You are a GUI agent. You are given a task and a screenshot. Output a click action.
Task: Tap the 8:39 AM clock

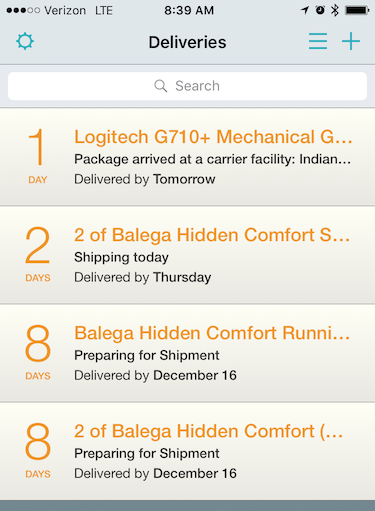point(189,10)
